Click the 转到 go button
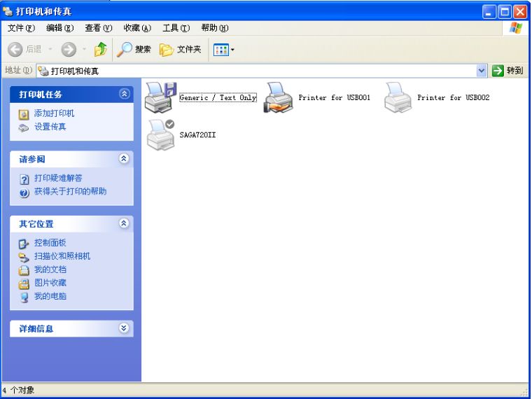 point(508,71)
